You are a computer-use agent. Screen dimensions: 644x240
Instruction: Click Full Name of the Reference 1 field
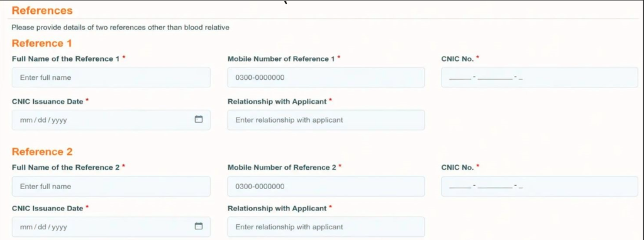click(111, 77)
